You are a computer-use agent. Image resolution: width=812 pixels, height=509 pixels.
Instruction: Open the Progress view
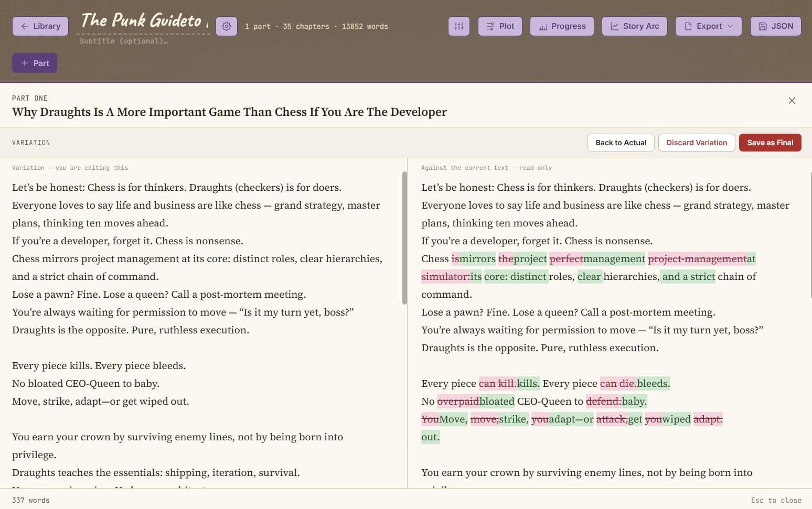click(x=562, y=26)
